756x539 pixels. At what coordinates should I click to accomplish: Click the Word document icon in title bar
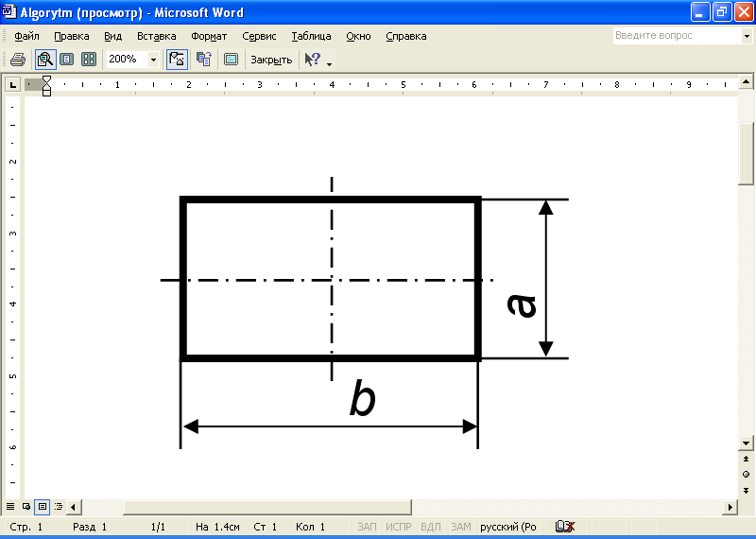pyautogui.click(x=9, y=11)
